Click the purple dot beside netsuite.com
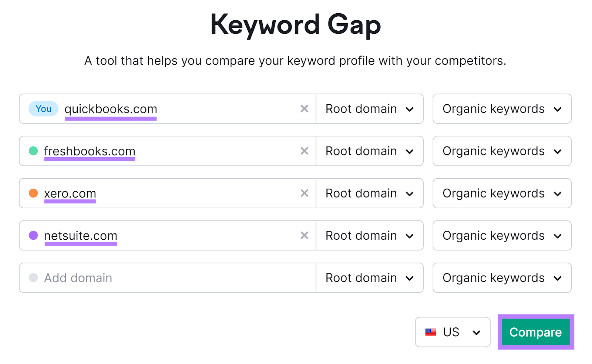Image resolution: width=592 pixels, height=364 pixels. tap(33, 235)
